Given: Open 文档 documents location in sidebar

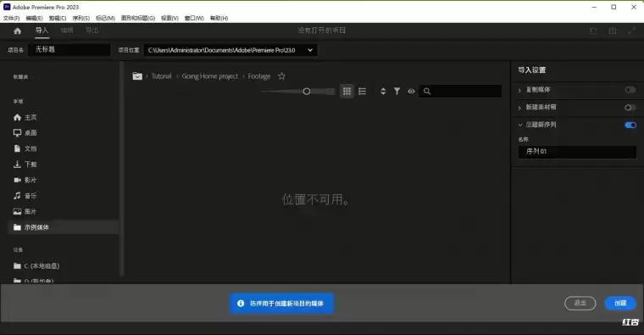Looking at the screenshot, I should click(25, 148).
